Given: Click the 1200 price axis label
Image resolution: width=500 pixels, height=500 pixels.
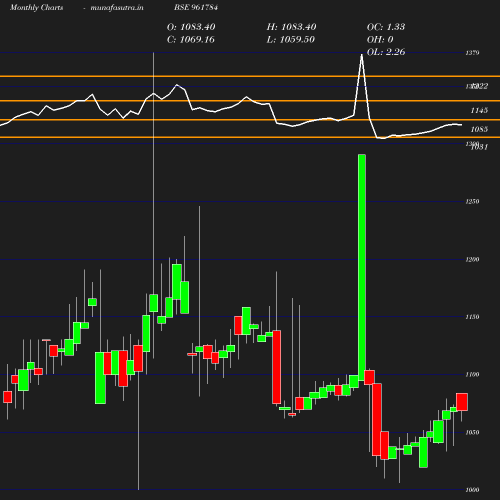Looking at the screenshot, I should [472, 259].
